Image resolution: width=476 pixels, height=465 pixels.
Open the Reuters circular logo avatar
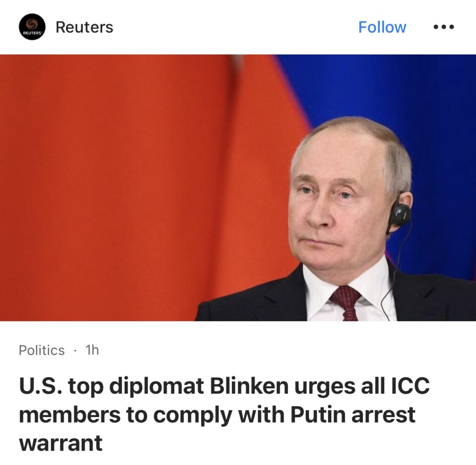point(32,27)
